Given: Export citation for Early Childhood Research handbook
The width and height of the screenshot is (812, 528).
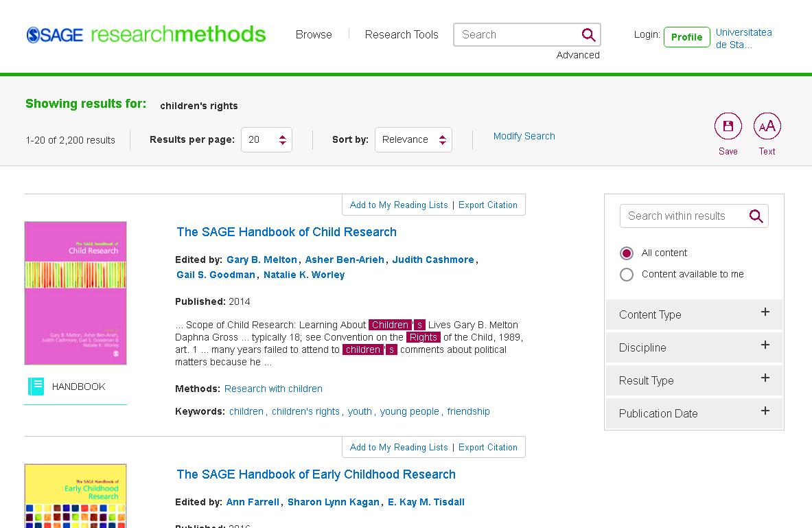Looking at the screenshot, I should 488,447.
